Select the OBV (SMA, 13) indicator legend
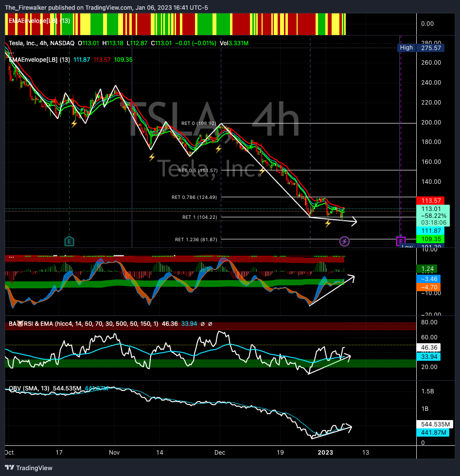Screen dimensions: 460x476 tap(29, 388)
